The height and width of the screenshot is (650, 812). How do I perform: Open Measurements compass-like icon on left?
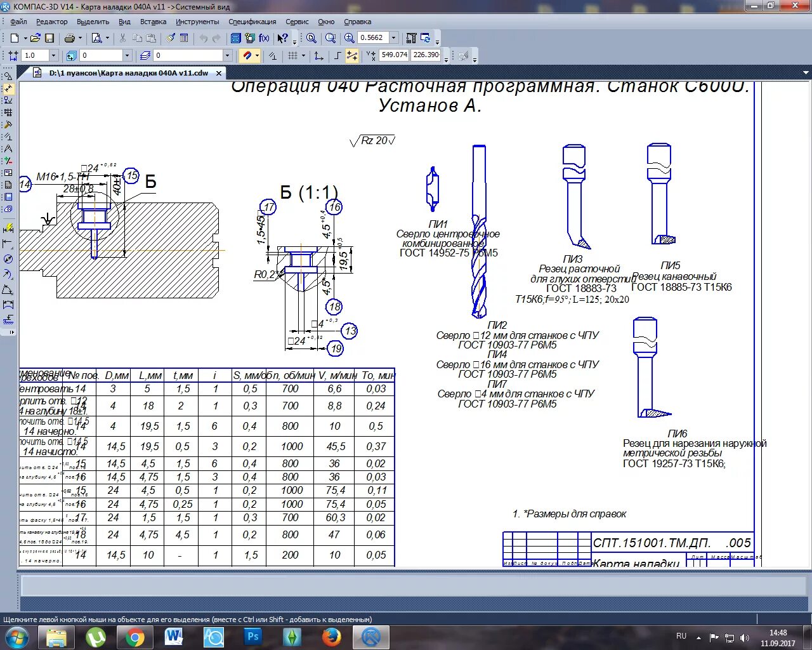click(8, 149)
